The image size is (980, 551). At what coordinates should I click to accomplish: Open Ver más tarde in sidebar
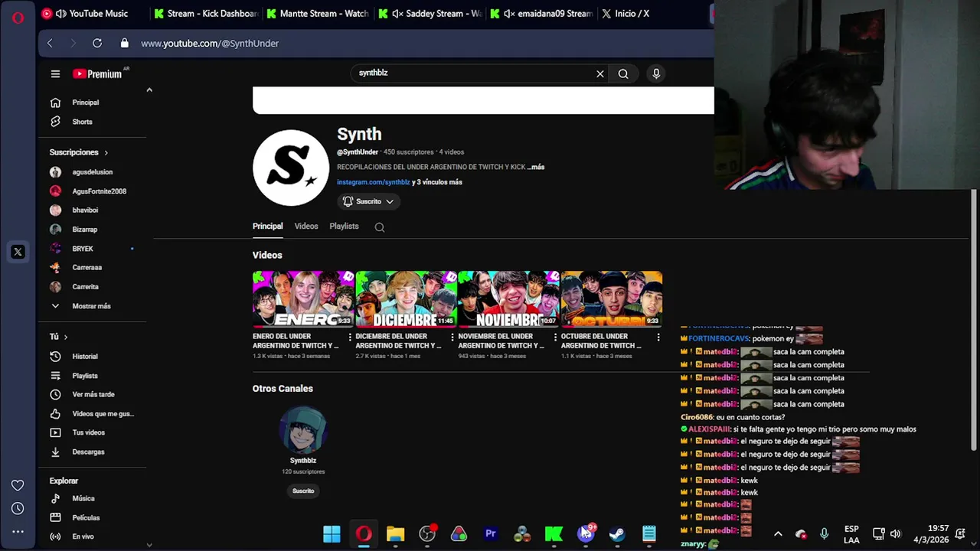click(92, 395)
